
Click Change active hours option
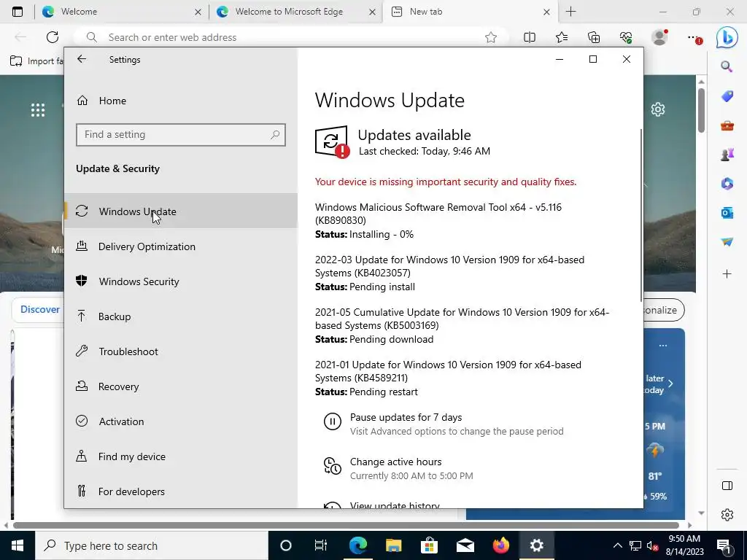pos(395,462)
